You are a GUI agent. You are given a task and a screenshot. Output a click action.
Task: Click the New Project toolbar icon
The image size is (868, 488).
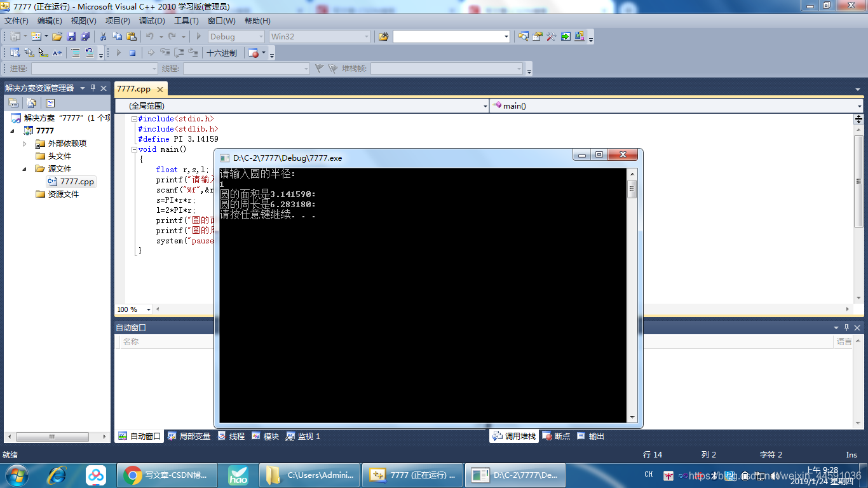pyautogui.click(x=15, y=37)
